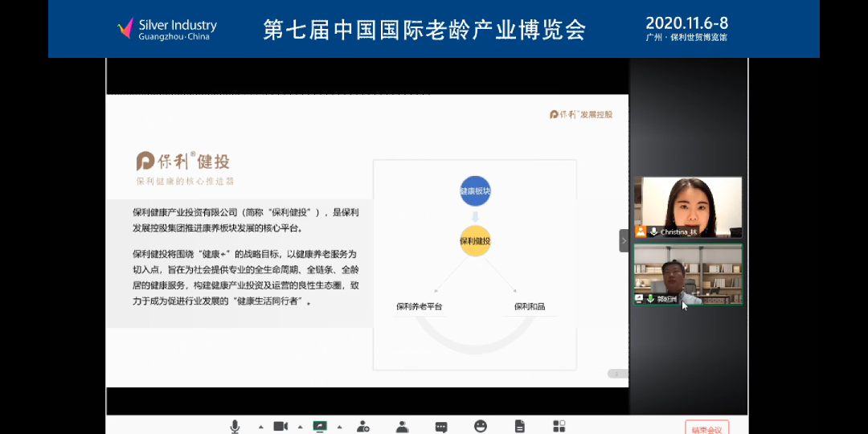
Task: Click the green share screen icon
Action: pyautogui.click(x=320, y=426)
